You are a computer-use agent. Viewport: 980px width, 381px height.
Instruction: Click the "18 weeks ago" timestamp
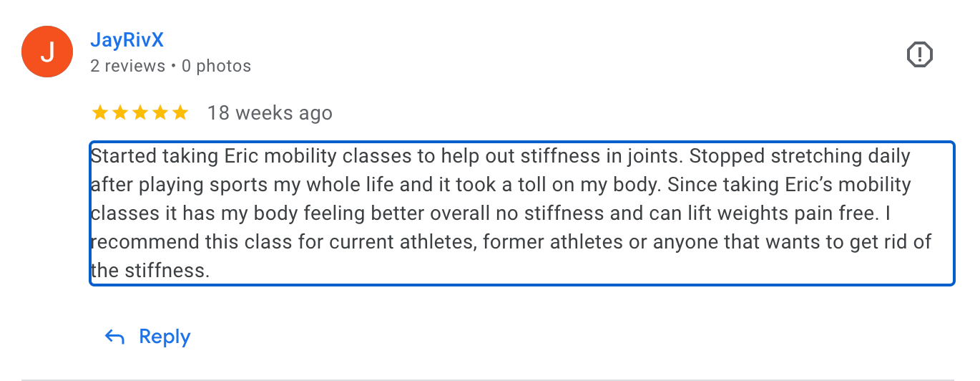270,113
